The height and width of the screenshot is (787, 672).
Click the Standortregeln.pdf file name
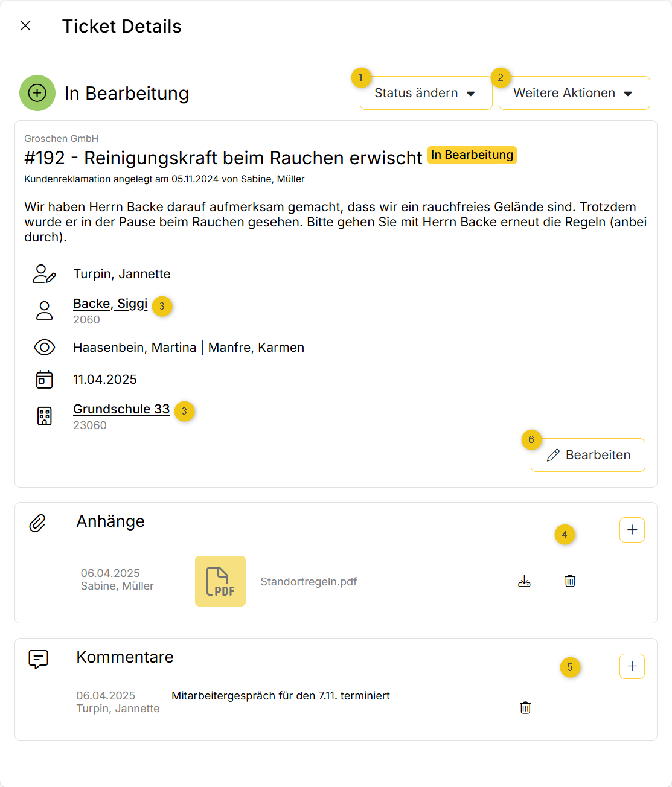click(x=309, y=582)
